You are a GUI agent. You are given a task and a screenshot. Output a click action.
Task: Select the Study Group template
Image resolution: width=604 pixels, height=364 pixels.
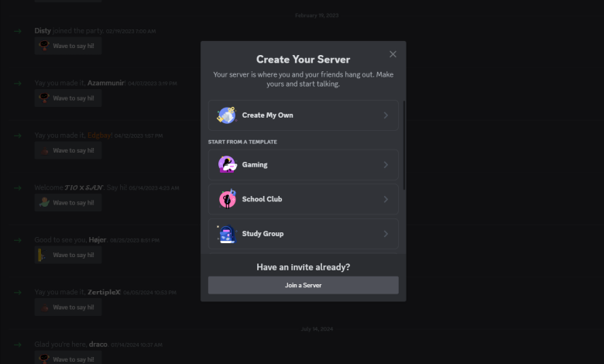point(303,234)
